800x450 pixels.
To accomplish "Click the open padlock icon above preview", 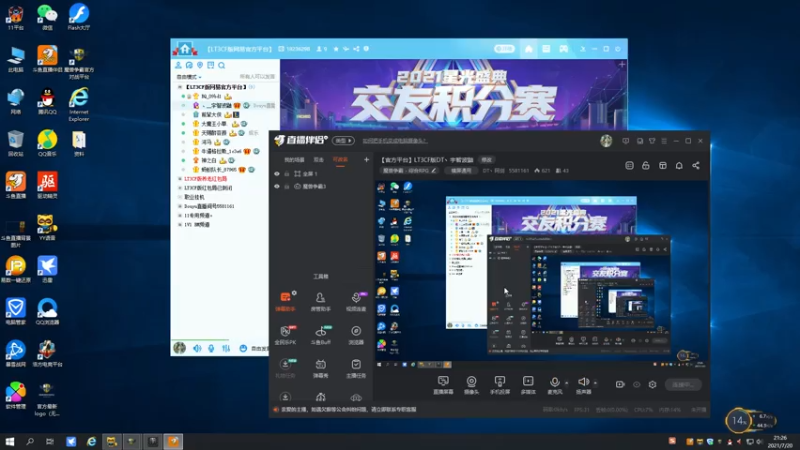I will coord(645,165).
